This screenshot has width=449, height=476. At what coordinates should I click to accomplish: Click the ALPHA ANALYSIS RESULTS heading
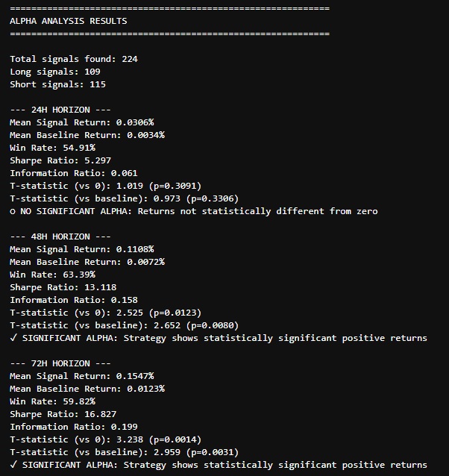click(x=69, y=21)
